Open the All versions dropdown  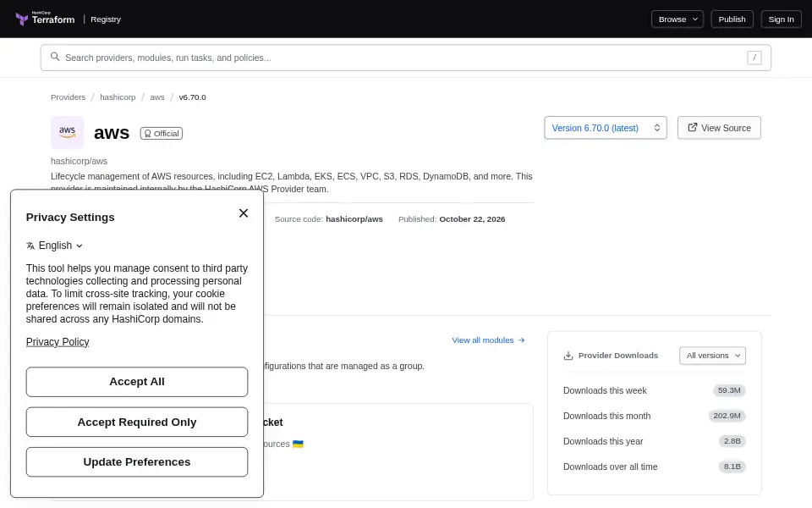click(712, 356)
